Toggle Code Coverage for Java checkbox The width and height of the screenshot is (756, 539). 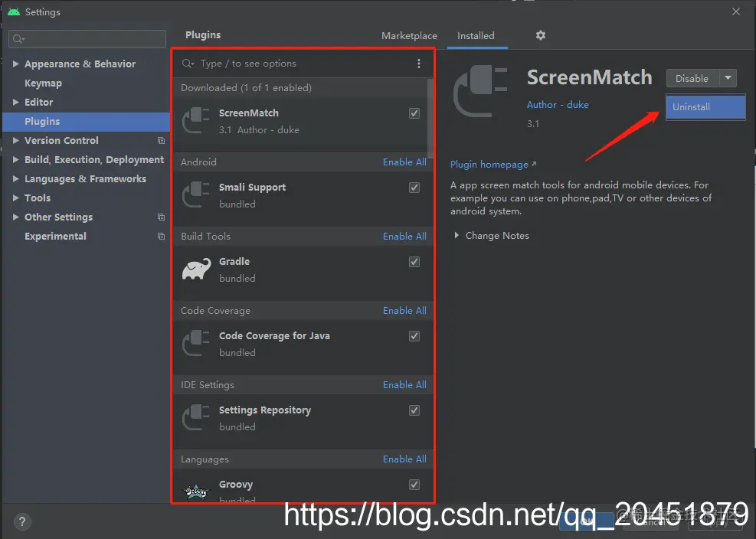(414, 336)
